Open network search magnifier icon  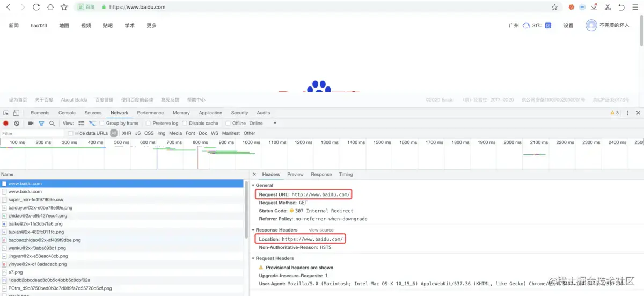(52, 124)
